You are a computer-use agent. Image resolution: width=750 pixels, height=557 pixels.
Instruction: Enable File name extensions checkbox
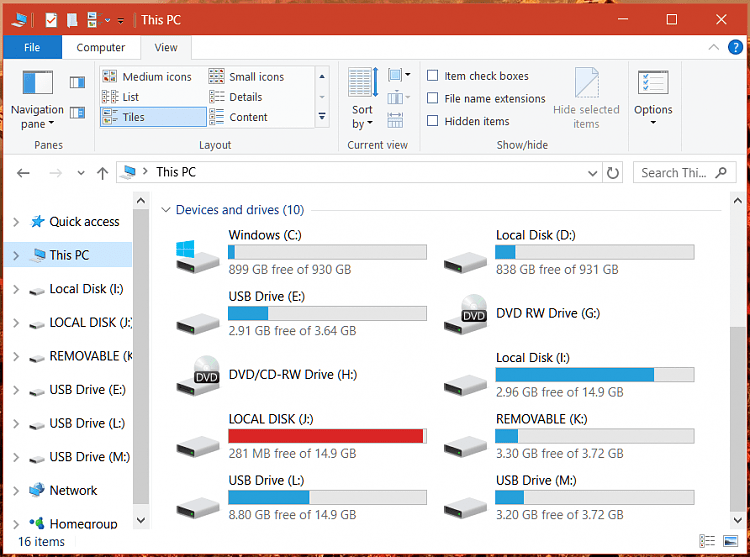432,98
